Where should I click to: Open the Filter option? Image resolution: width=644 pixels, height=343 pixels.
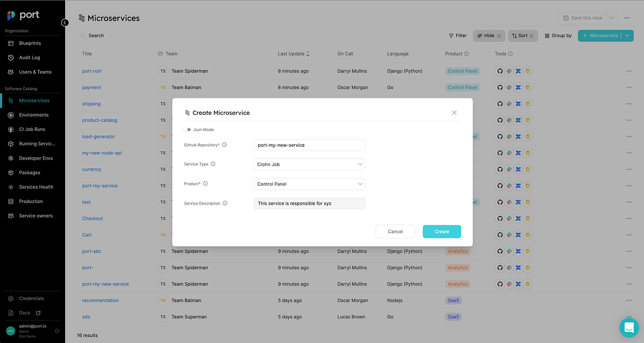tap(457, 35)
